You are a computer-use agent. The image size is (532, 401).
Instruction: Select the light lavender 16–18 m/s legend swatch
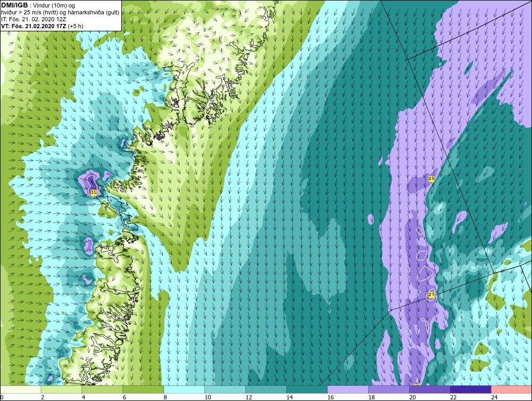pyautogui.click(x=348, y=389)
